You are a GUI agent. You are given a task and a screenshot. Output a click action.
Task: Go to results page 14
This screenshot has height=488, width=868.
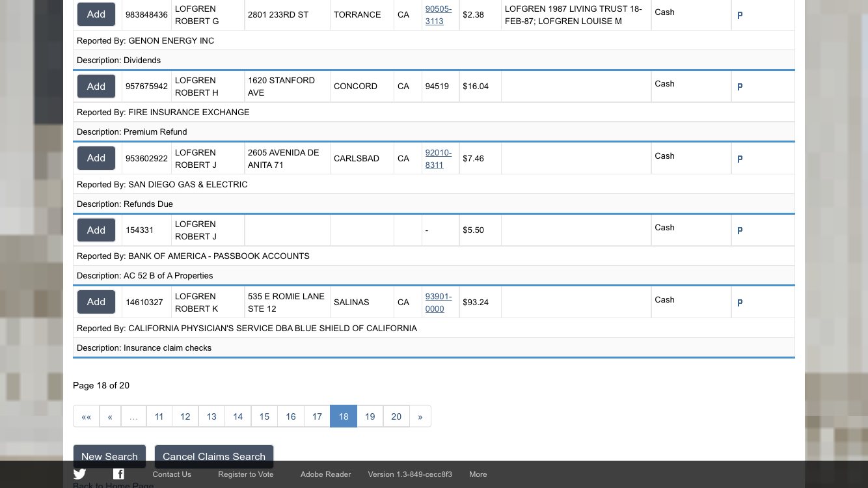[x=238, y=416]
